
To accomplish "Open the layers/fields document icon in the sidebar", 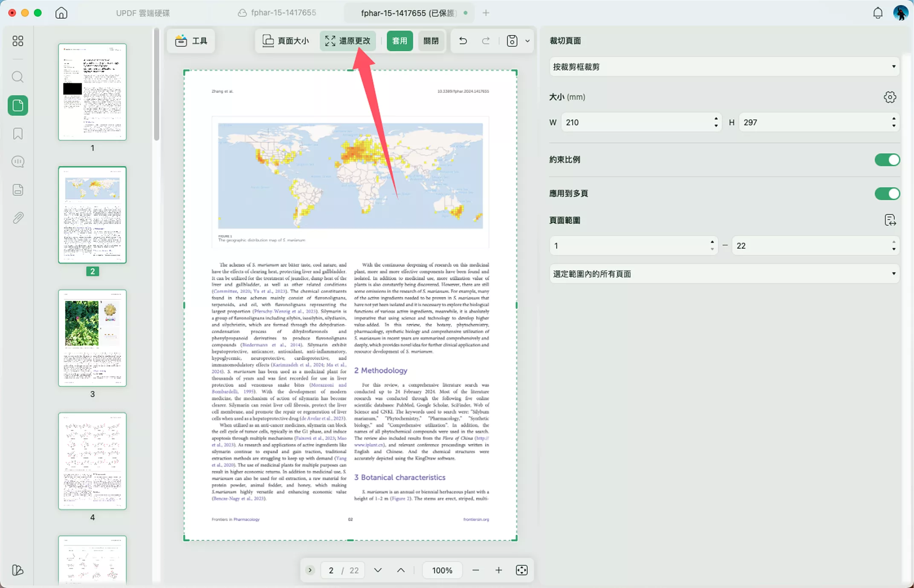I will tap(18, 190).
